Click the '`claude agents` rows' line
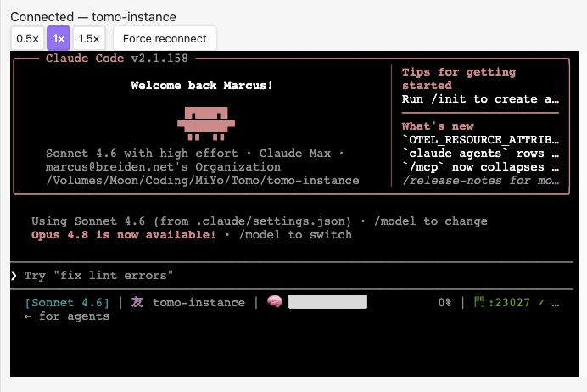Viewport: 587px width, 392px height. [x=480, y=154]
